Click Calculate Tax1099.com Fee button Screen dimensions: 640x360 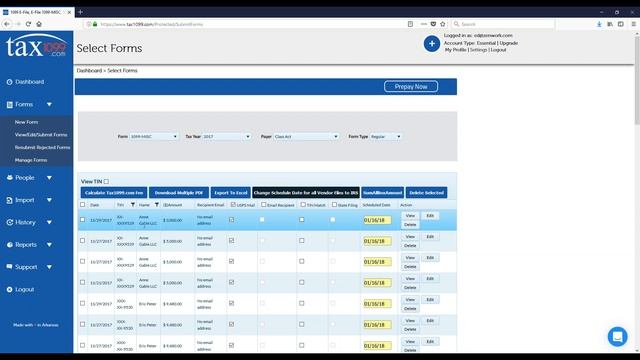pyautogui.click(x=114, y=193)
